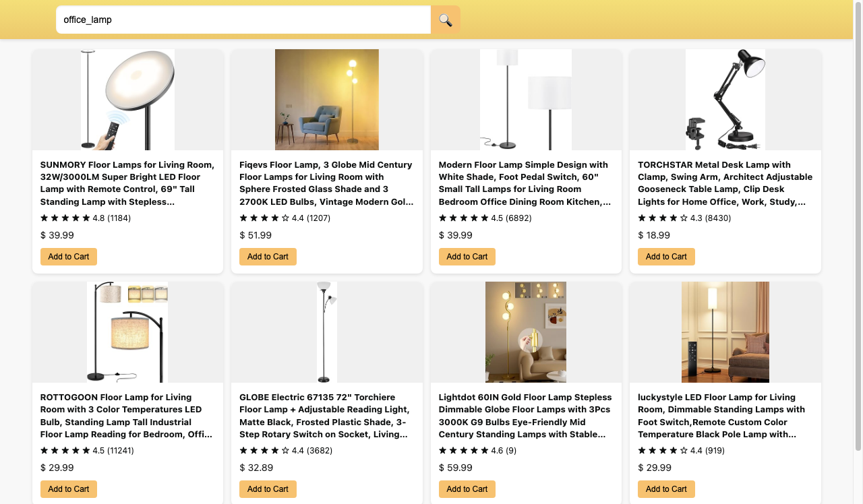
Task: View the Fiqevs globe lamp photo
Action: pos(327,100)
